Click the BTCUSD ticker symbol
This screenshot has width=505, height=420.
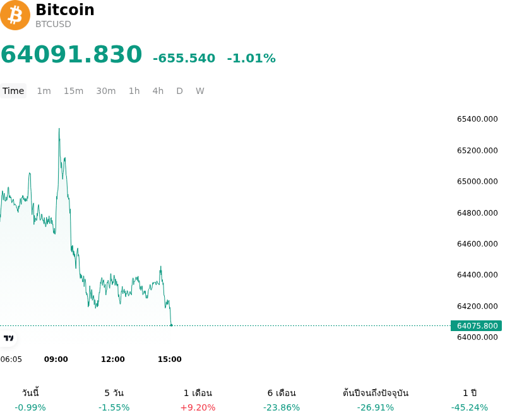(53, 24)
